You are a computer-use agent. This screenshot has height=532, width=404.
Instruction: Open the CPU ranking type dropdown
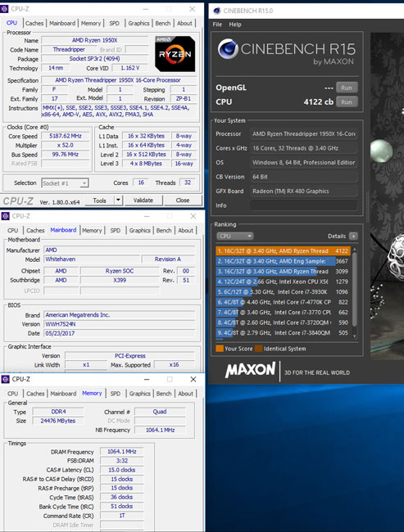point(235,236)
